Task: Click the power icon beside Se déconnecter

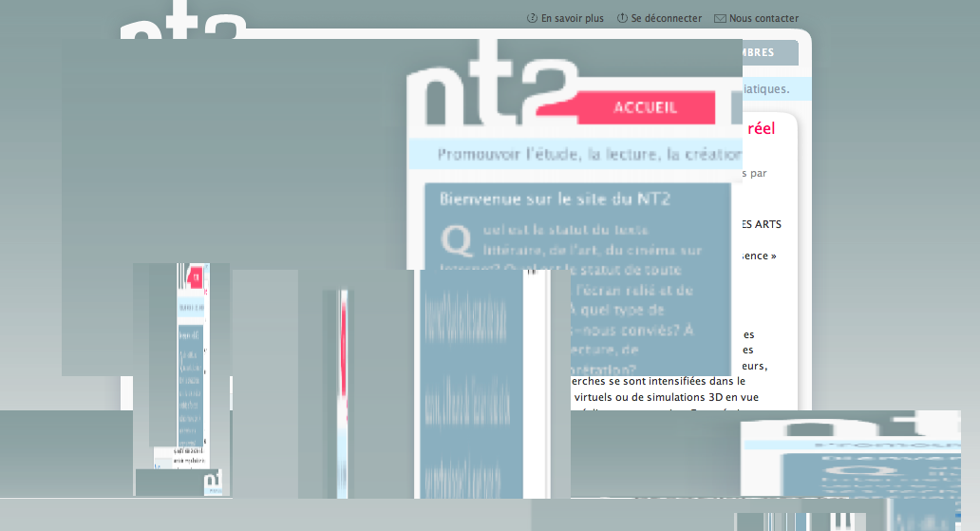Action: (622, 18)
